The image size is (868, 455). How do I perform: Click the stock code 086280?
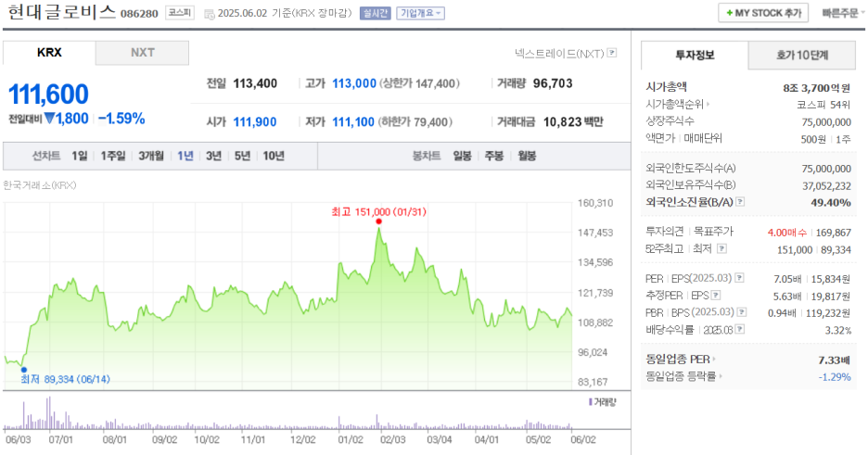(139, 14)
